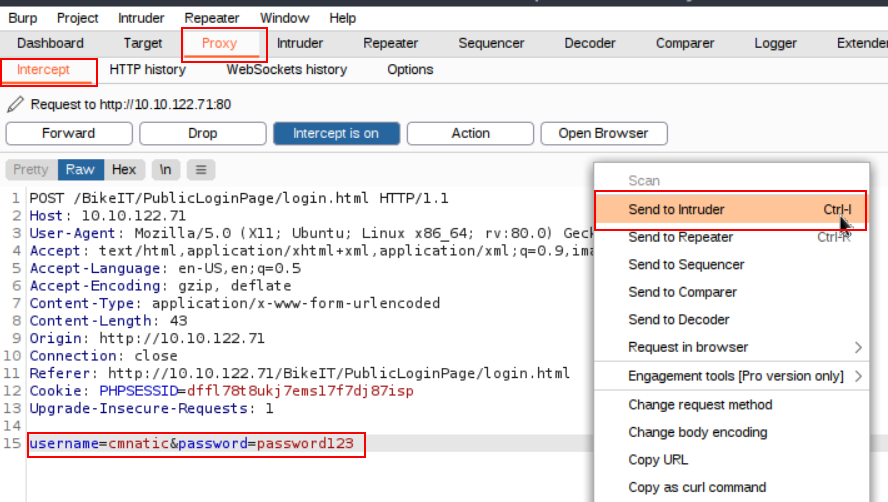Viewport: 888px width, 502px height.
Task: Open the Proxy Options sub-tab
Action: point(411,70)
